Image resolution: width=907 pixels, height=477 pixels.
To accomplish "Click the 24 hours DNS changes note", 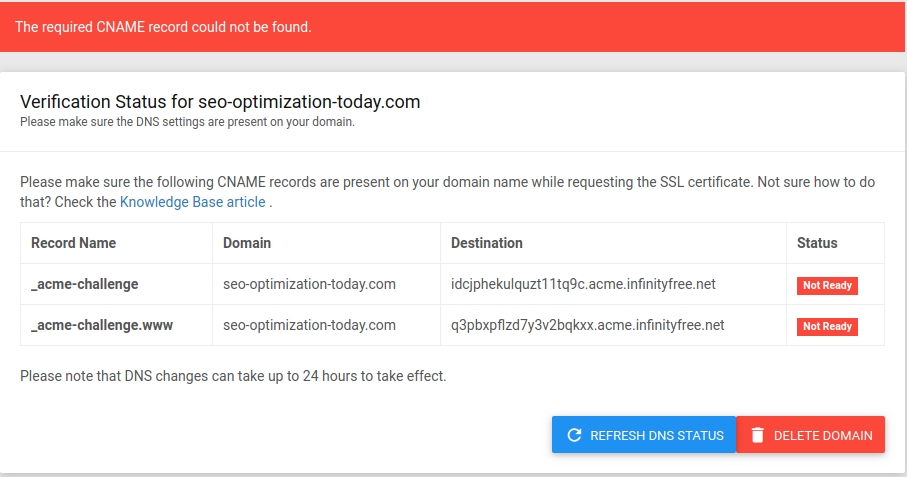I will tap(233, 376).
